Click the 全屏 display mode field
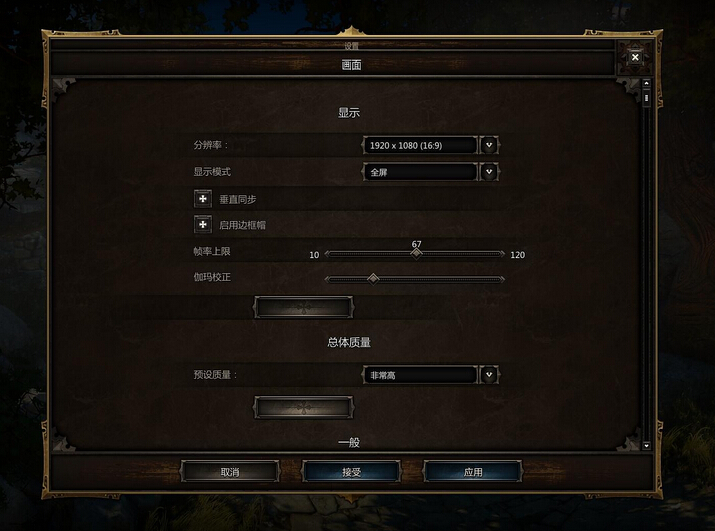 tap(420, 172)
